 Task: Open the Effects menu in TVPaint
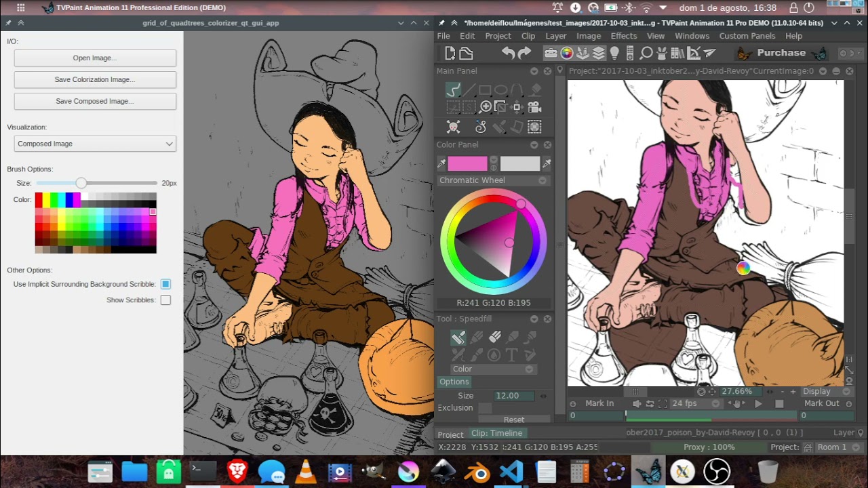coord(624,36)
